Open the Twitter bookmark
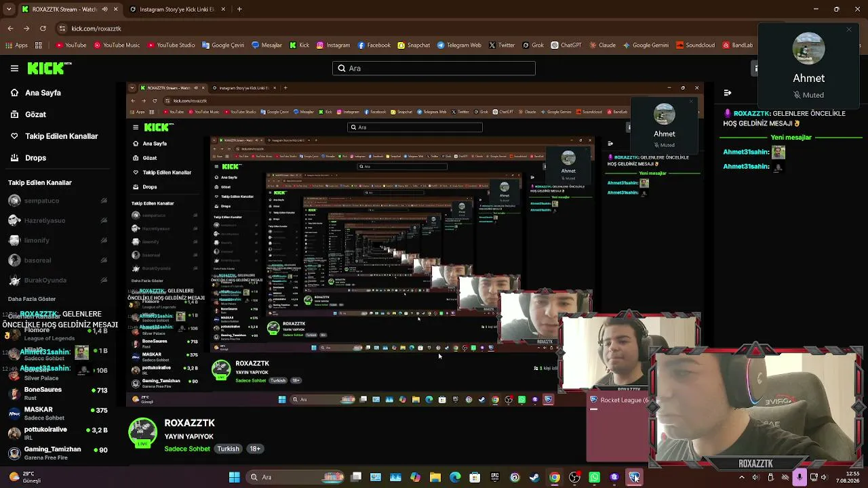This screenshot has width=868, height=488. 502,45
